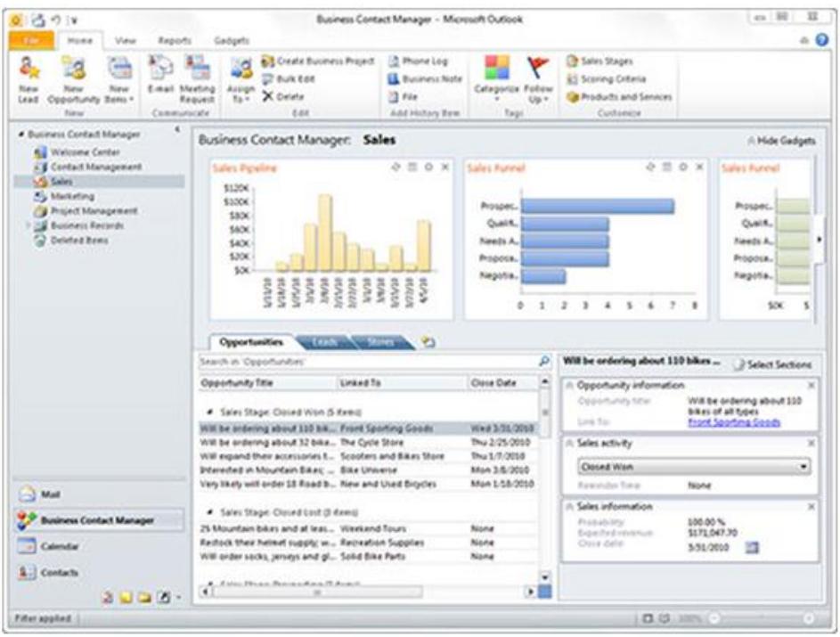Viewport: 840px width, 637px height.
Task: Click Create Business Project
Action: (318, 61)
